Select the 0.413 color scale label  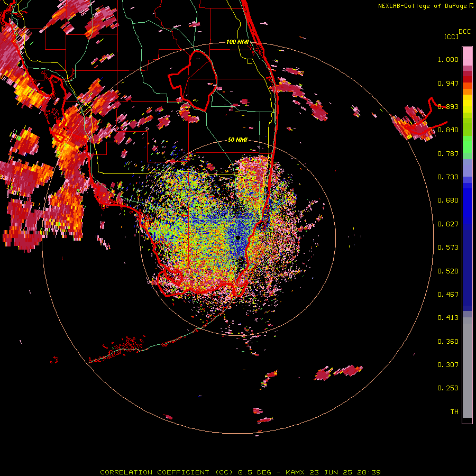click(x=448, y=318)
